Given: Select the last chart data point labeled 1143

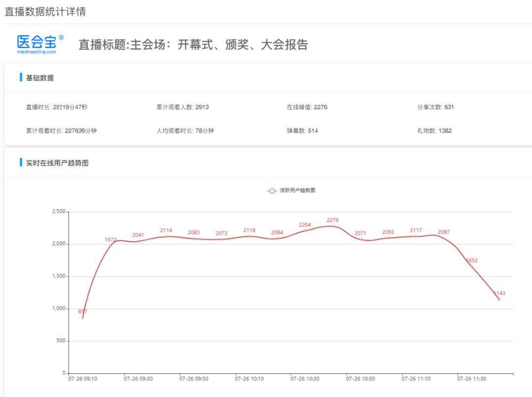Looking at the screenshot, I should (x=499, y=299).
